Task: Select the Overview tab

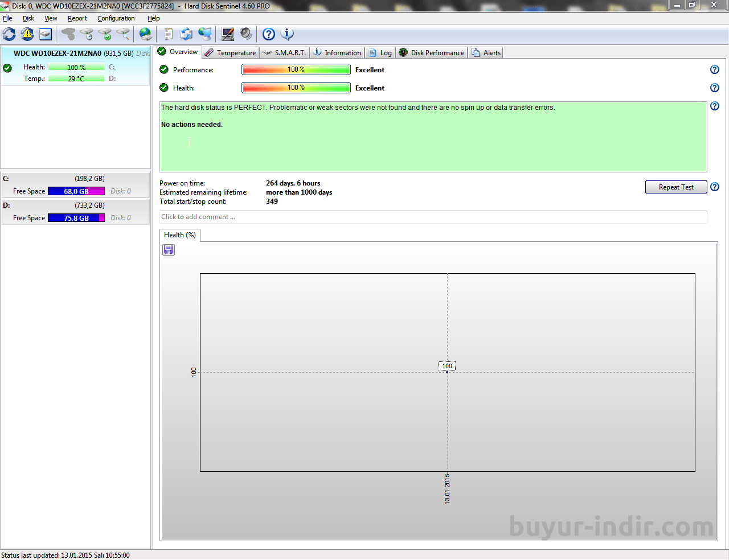Action: pos(178,52)
